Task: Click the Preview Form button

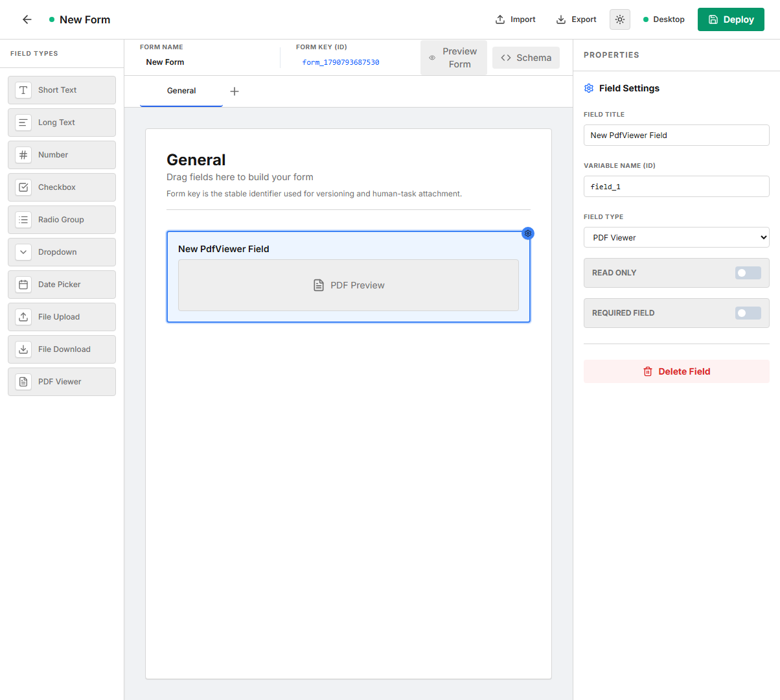Action: [453, 58]
